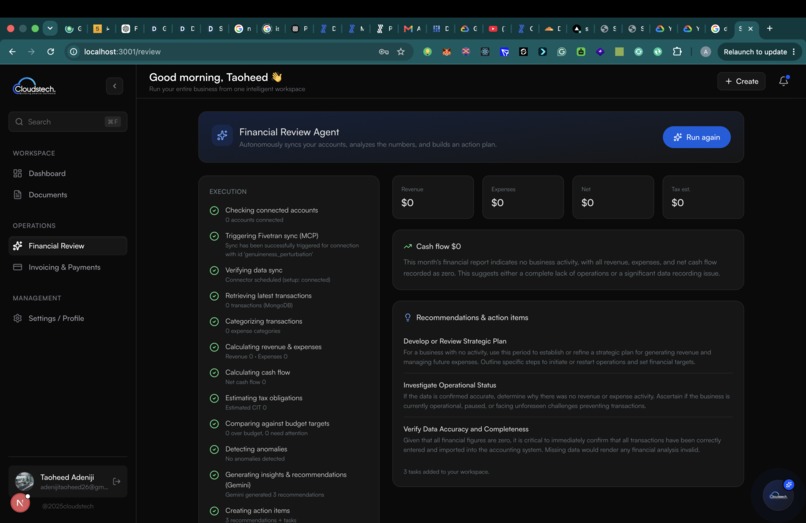
Task: Click the Invoicing card icon
Action: point(17,267)
